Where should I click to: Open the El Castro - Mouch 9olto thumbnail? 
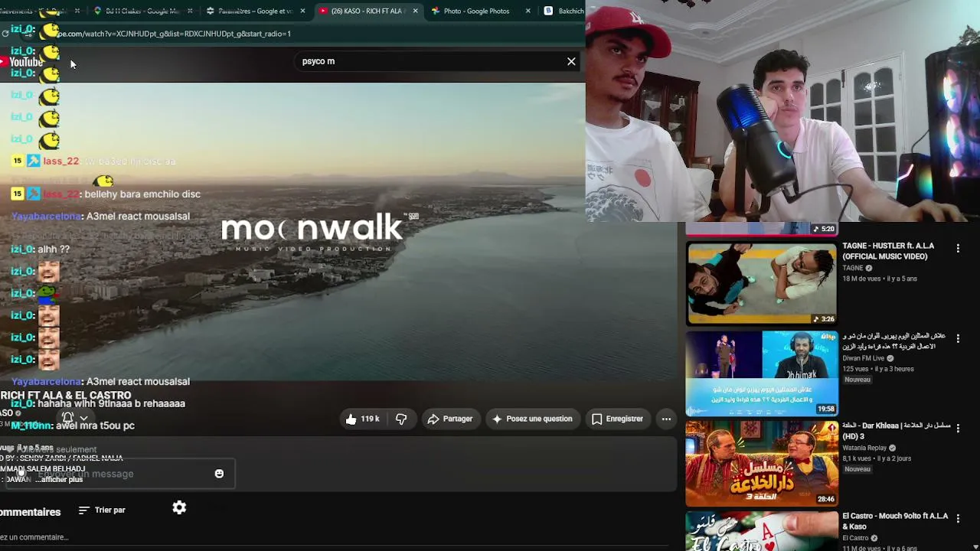[x=762, y=531]
